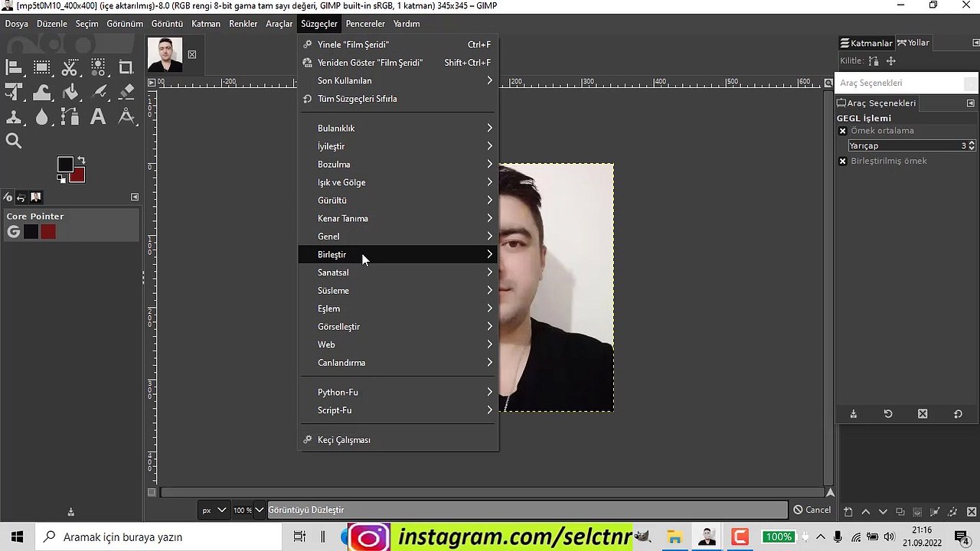Click the Cancel button in status bar
Image resolution: width=980 pixels, height=551 pixels.
[x=812, y=510]
